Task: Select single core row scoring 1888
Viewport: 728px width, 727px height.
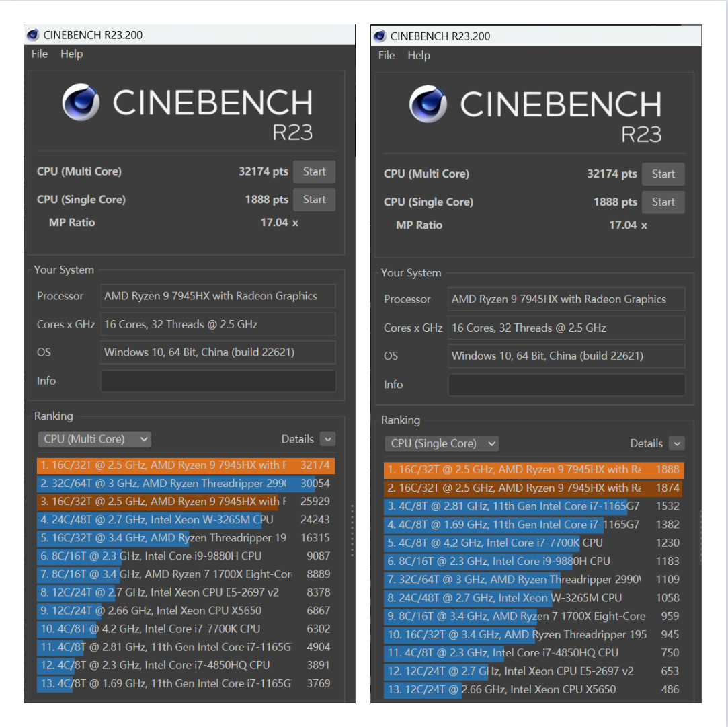Action: 534,470
